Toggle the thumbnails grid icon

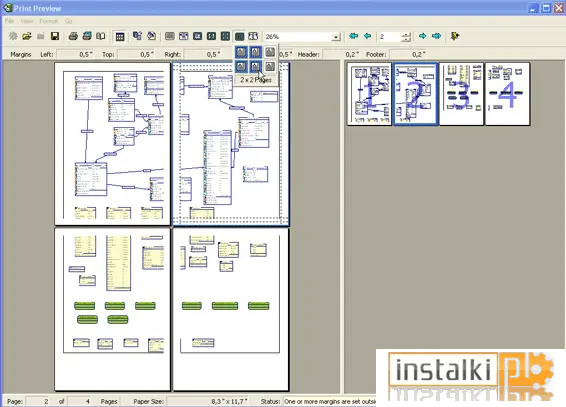click(119, 36)
